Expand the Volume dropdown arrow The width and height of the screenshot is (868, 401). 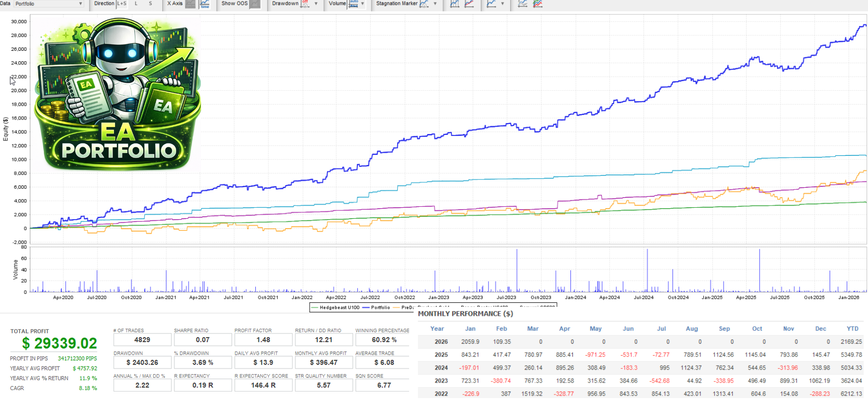point(363,4)
